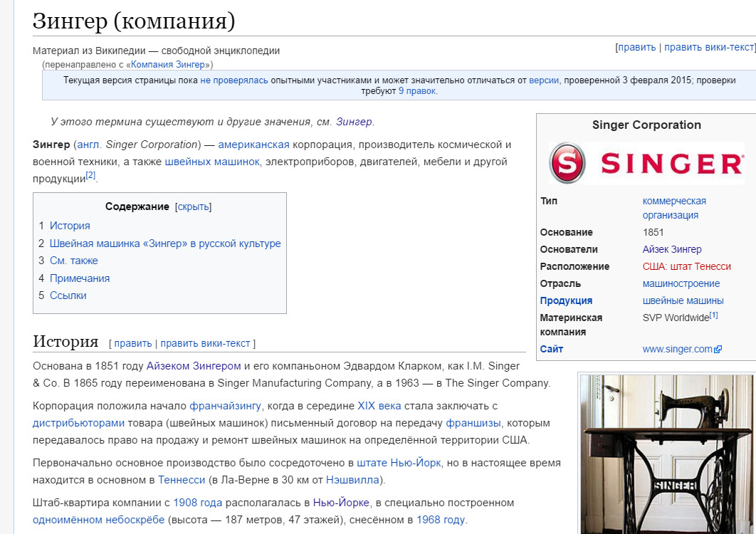Open the '1968 году' link

[x=441, y=520]
